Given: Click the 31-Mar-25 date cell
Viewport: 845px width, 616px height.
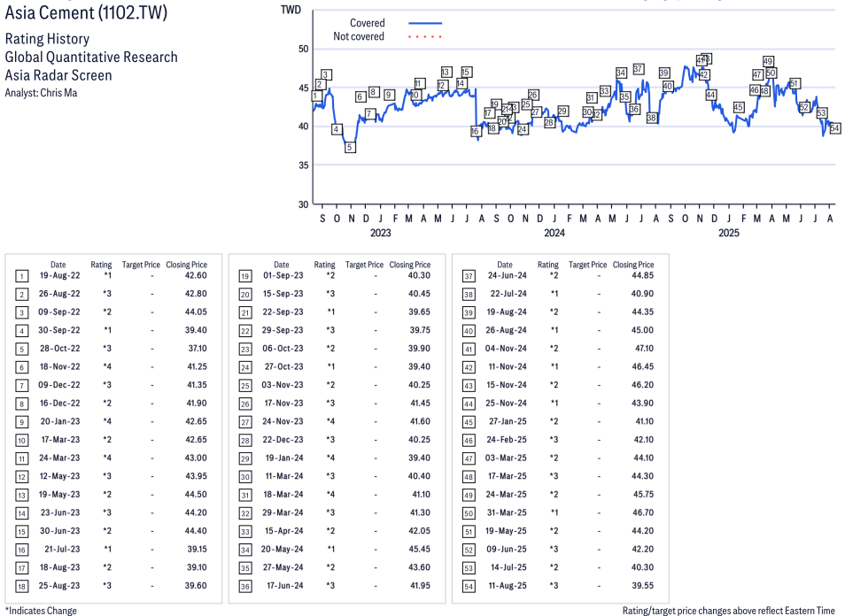Looking at the screenshot, I should click(508, 512).
